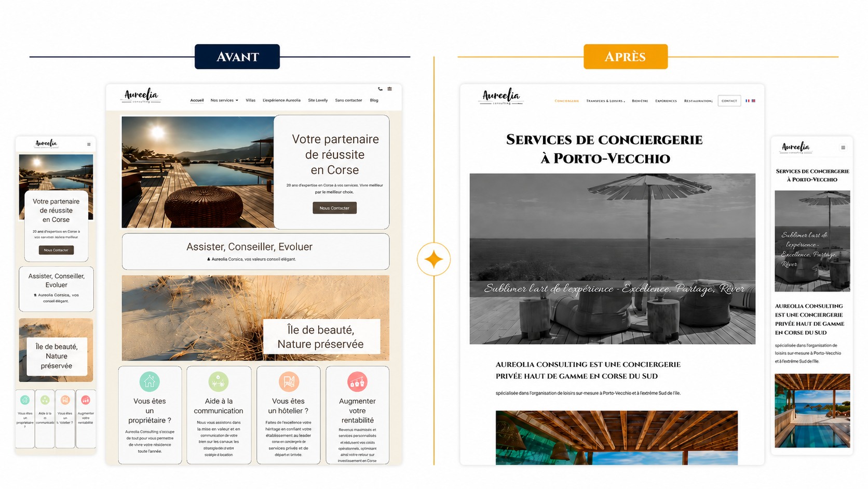
Task: Click Assister, Conseiller, Evoluer card in the Avant mobile preview
Action: coord(56,289)
